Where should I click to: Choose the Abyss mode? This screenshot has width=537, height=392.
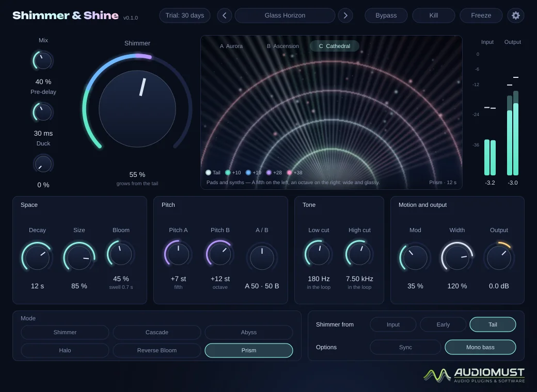(x=249, y=333)
